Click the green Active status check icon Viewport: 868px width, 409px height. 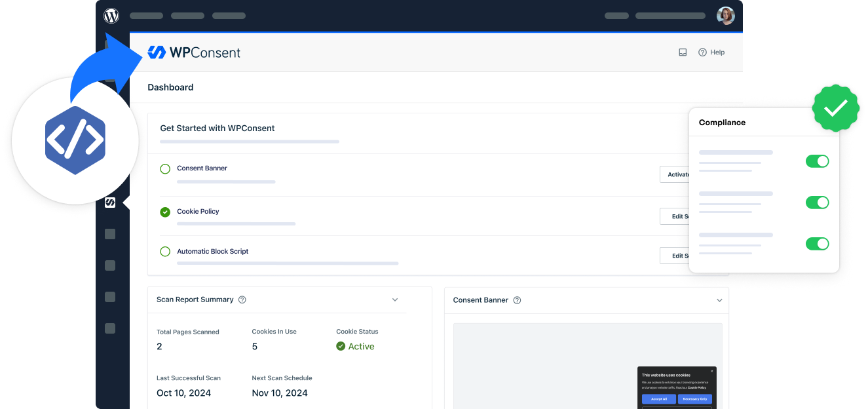tap(341, 346)
